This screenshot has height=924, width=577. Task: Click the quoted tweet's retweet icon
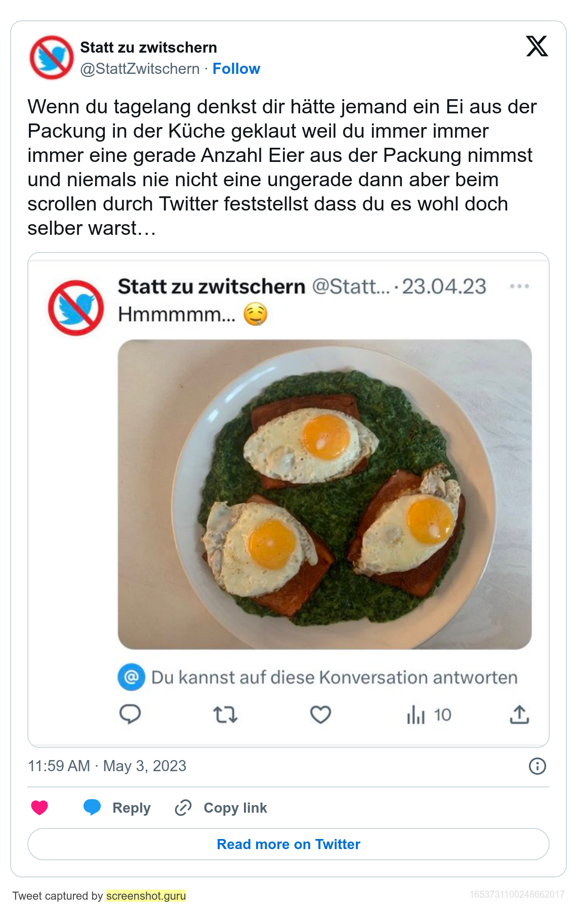click(225, 715)
